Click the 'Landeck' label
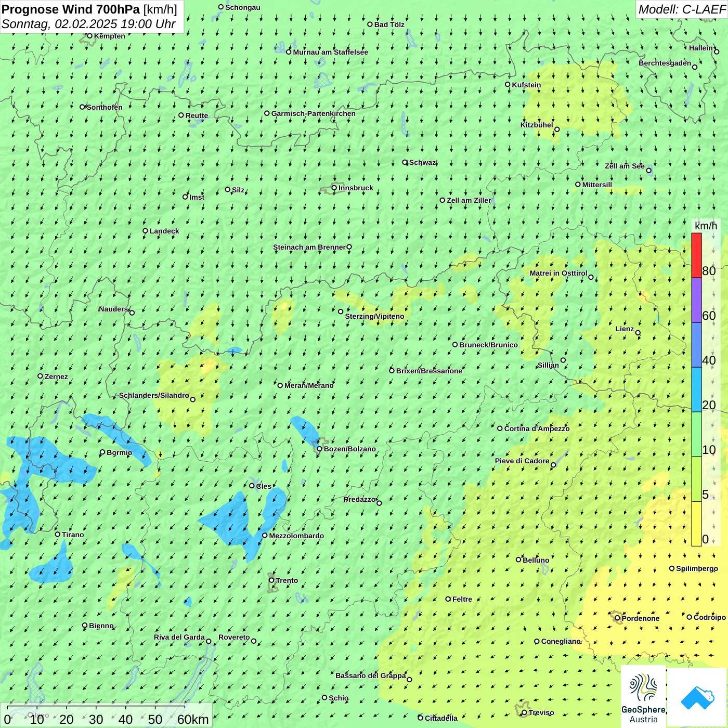 click(164, 231)
